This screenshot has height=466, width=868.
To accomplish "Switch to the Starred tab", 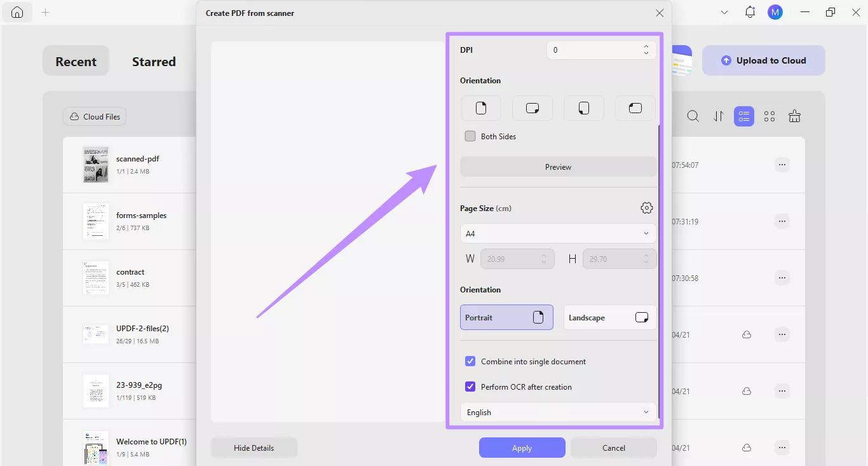I will [154, 61].
